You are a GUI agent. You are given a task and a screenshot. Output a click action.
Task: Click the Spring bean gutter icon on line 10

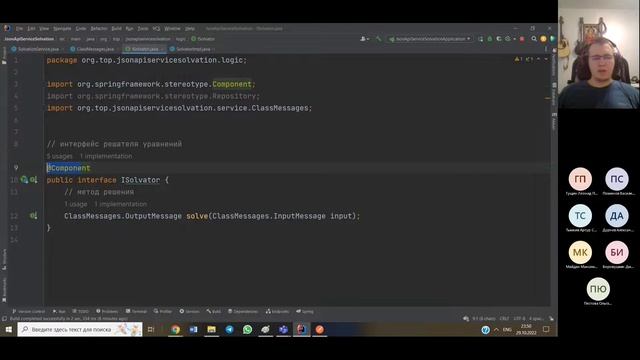(x=24, y=180)
